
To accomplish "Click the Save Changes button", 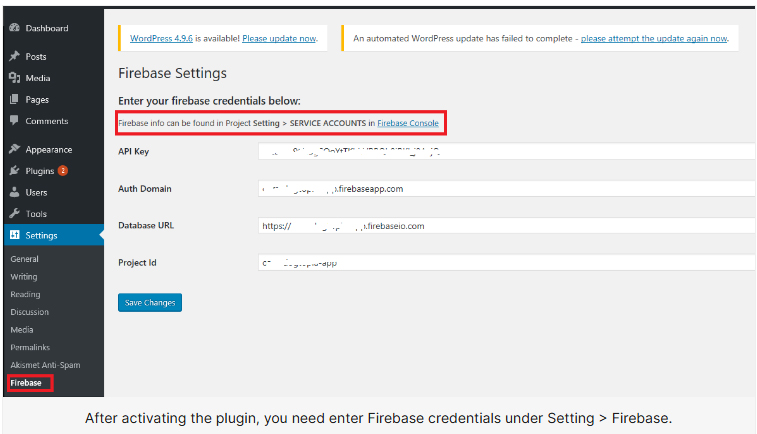I will tap(150, 302).
